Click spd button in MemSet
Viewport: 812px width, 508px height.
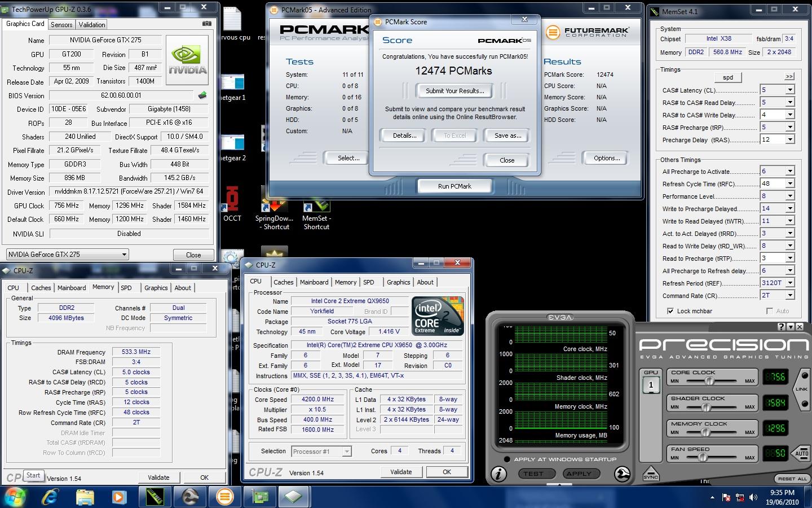point(728,77)
